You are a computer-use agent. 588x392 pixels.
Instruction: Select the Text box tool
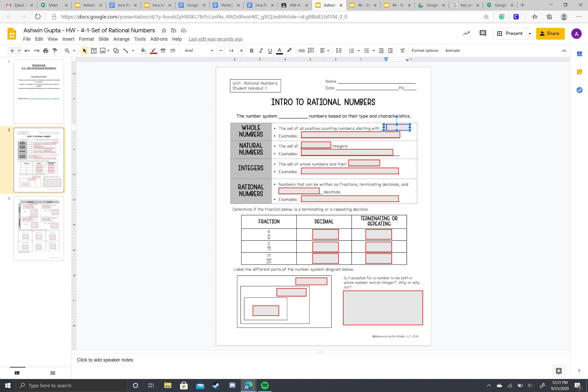pyautogui.click(x=94, y=51)
